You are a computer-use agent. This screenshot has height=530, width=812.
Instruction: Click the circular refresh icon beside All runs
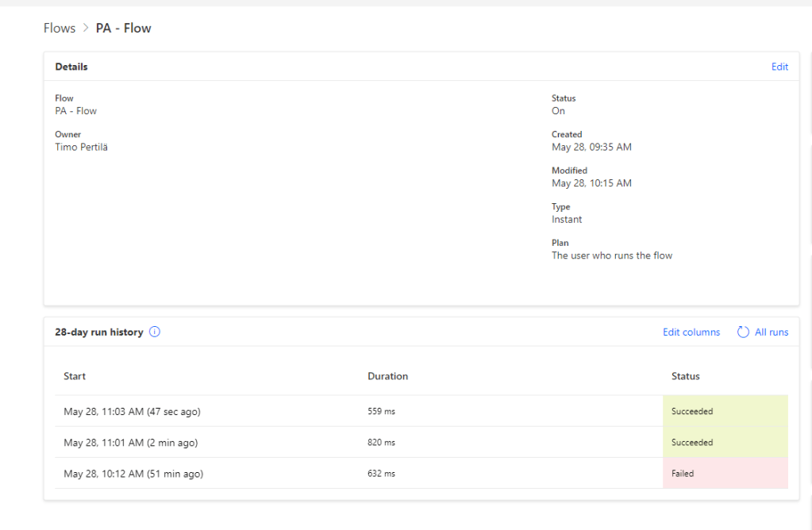coord(743,332)
